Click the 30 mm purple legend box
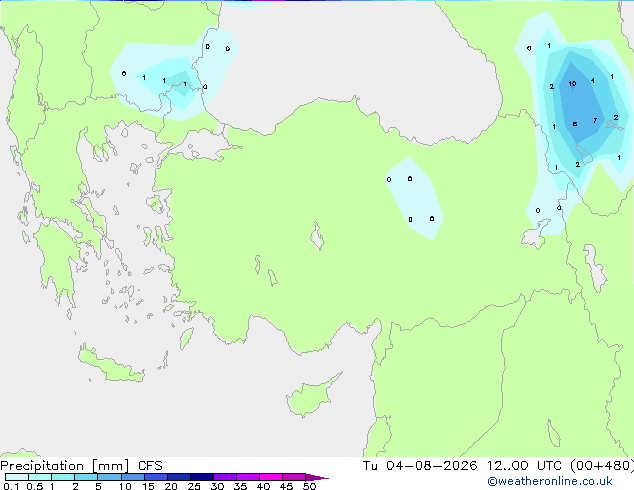Screen dimensions: 634x490 225,477
